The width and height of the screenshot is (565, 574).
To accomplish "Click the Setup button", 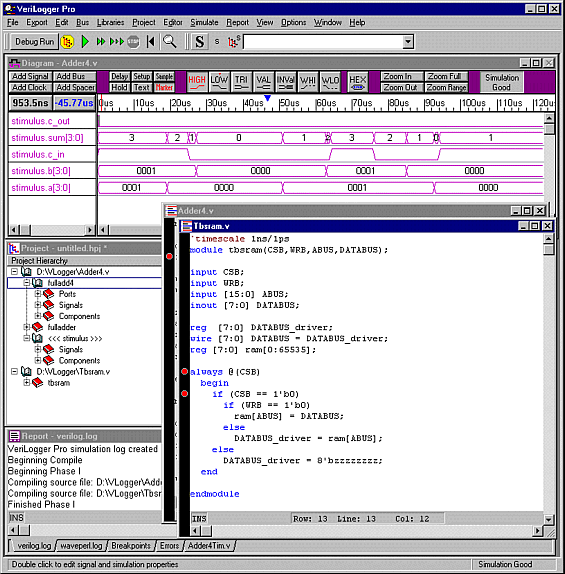I will (x=141, y=77).
